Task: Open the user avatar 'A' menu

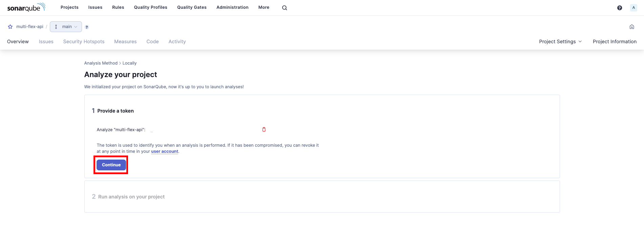Action: [633, 7]
